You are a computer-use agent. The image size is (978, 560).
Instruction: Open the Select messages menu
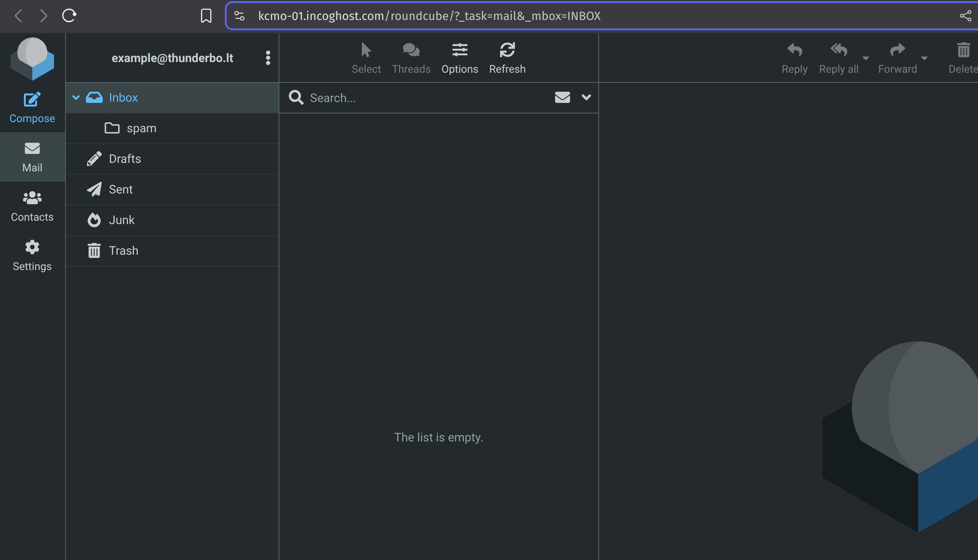[366, 50]
